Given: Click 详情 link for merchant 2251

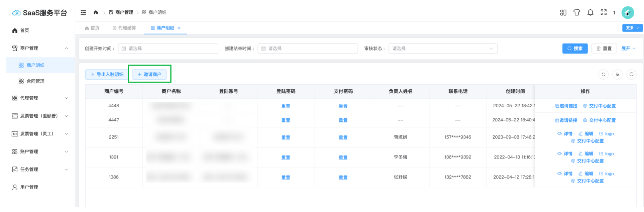Looking at the screenshot, I should 565,134.
